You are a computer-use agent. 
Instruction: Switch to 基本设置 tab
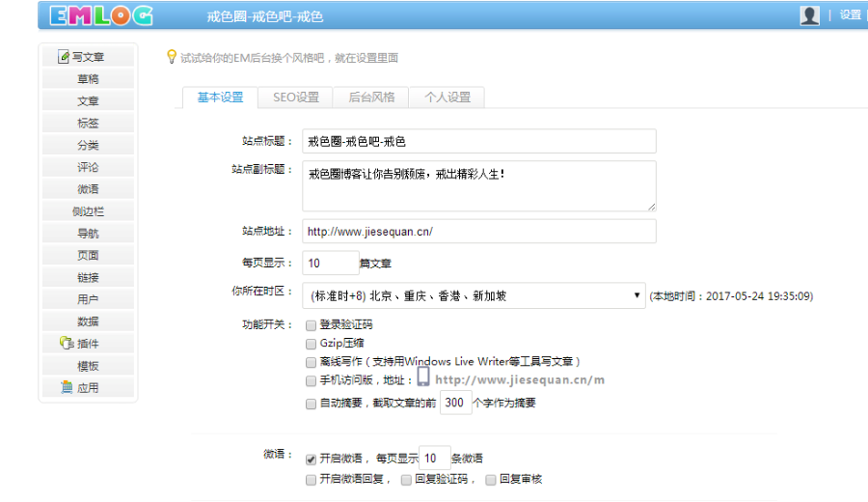(220, 98)
